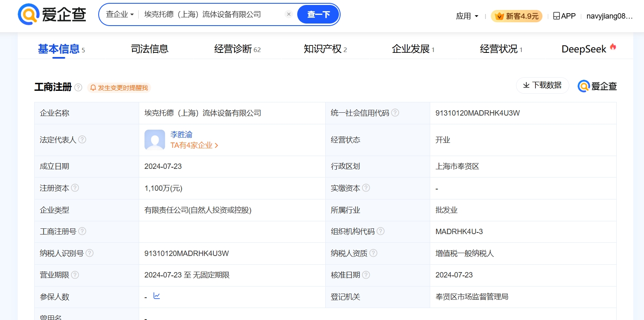Click the 爱企查 logo beside 下载数据

(597, 86)
